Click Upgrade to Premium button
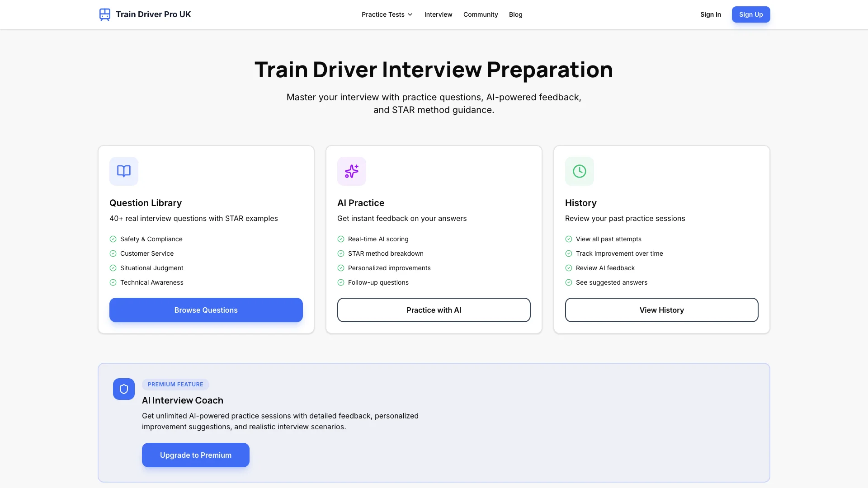Viewport: 868px width, 488px height. coord(195,455)
